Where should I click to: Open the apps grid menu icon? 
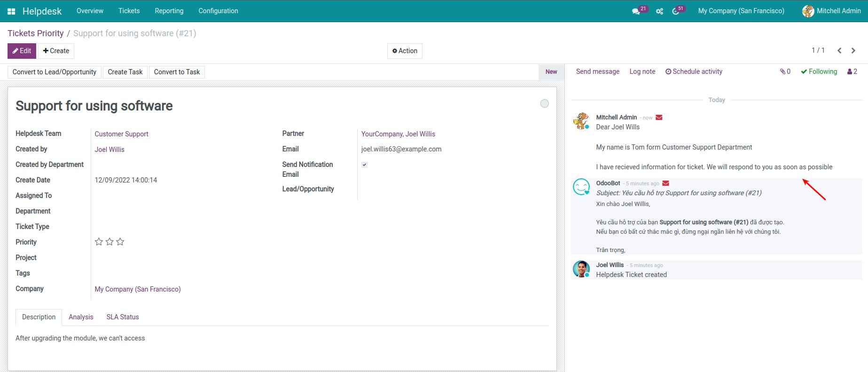11,11
